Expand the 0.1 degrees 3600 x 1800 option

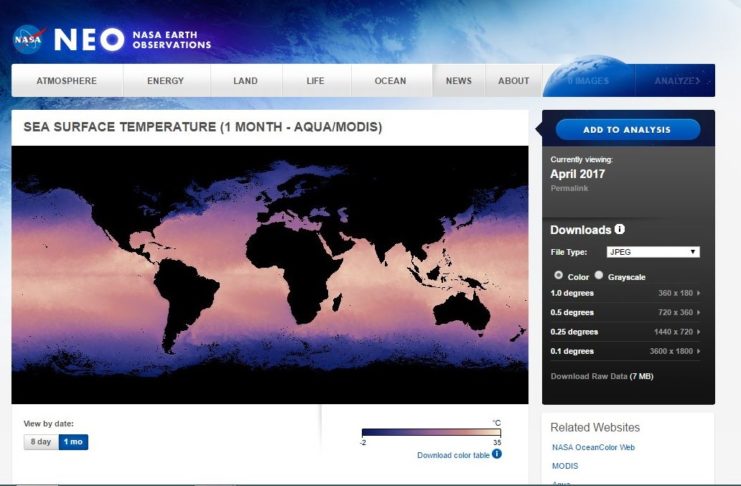pyautogui.click(x=625, y=351)
